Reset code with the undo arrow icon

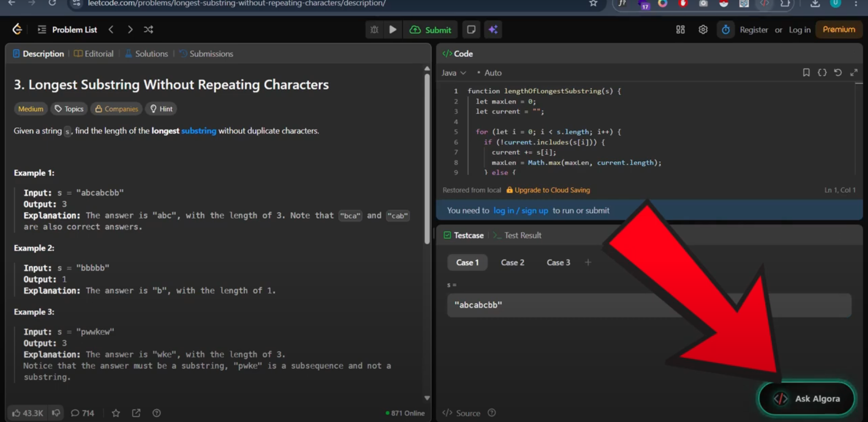tap(838, 72)
